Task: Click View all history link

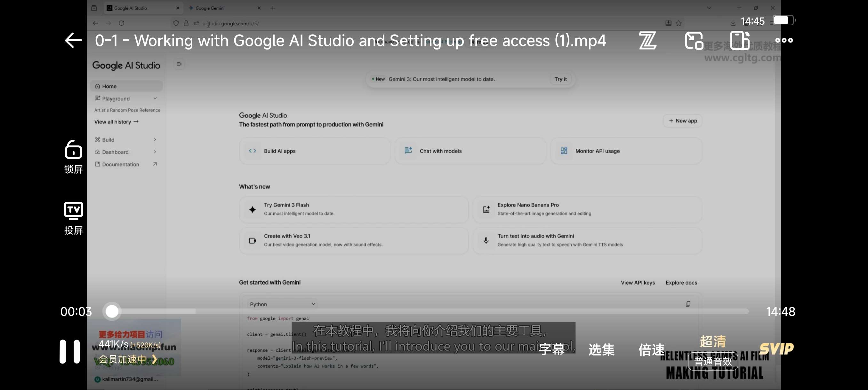Action: 116,122
